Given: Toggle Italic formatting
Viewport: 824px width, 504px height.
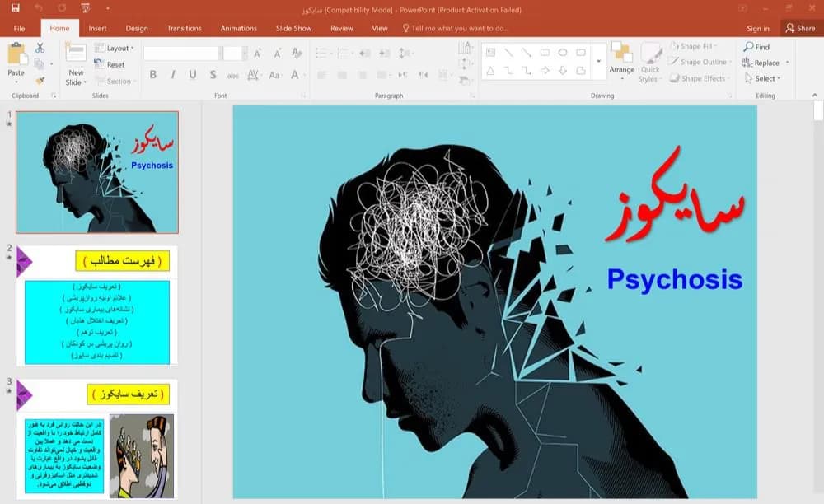Looking at the screenshot, I should (x=173, y=75).
